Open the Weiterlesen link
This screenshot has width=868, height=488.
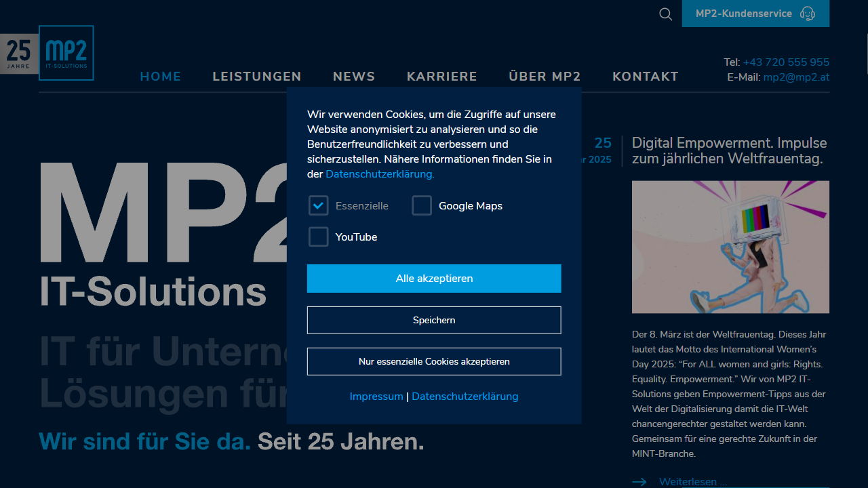click(x=692, y=482)
